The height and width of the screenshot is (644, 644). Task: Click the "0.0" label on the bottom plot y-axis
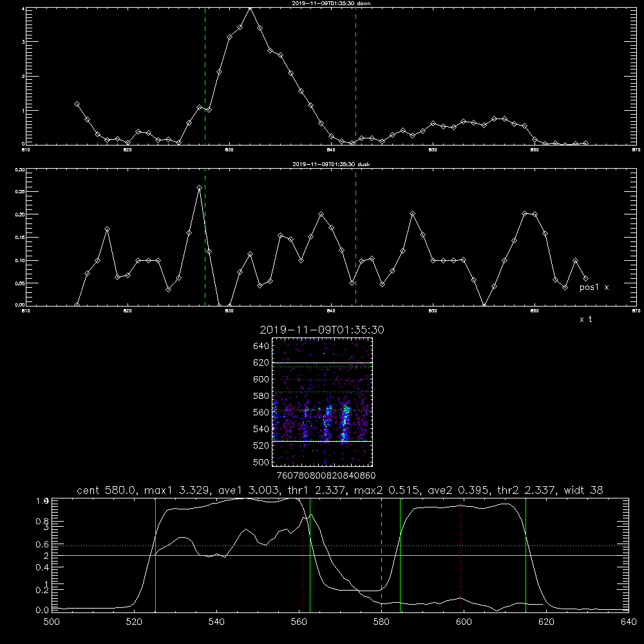43,611
